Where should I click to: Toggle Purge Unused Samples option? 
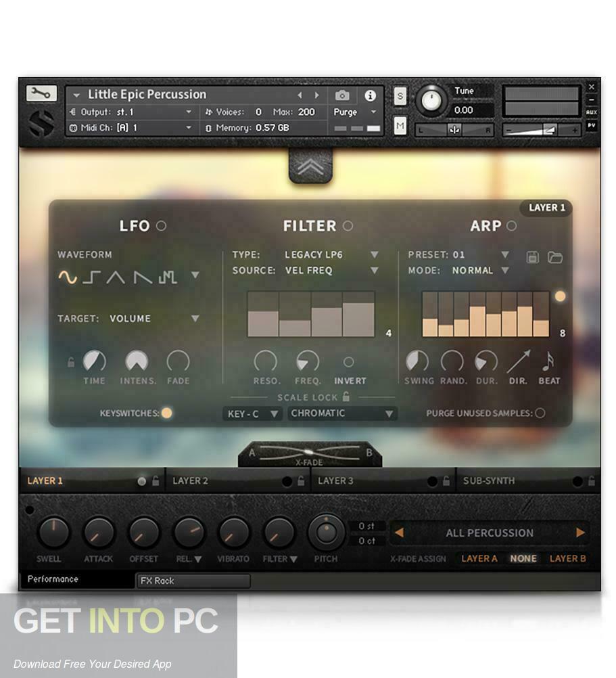click(540, 413)
